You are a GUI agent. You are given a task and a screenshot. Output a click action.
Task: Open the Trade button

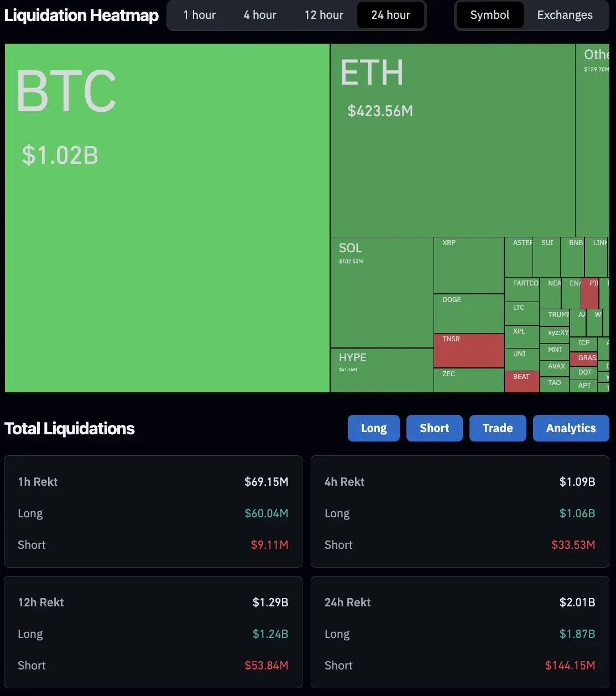(498, 428)
